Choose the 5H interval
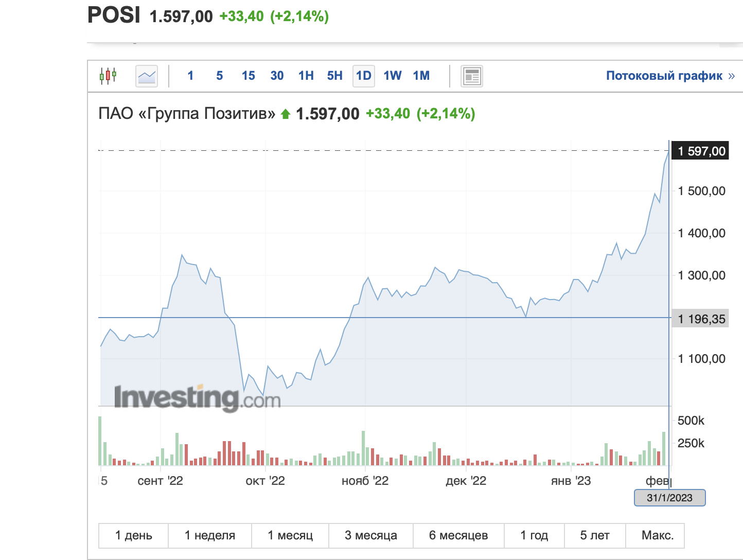 tap(335, 76)
